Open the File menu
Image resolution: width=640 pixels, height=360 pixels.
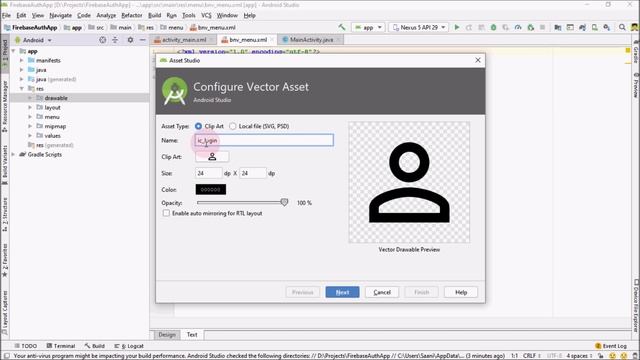[6, 15]
